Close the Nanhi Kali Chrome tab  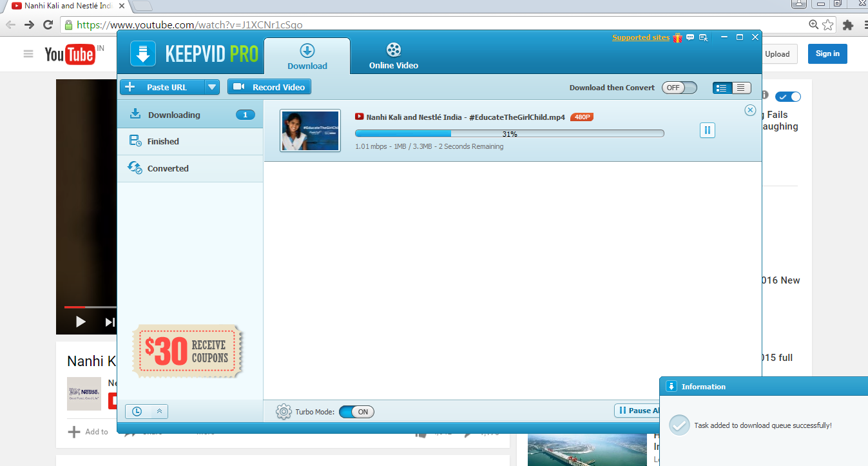tap(122, 6)
